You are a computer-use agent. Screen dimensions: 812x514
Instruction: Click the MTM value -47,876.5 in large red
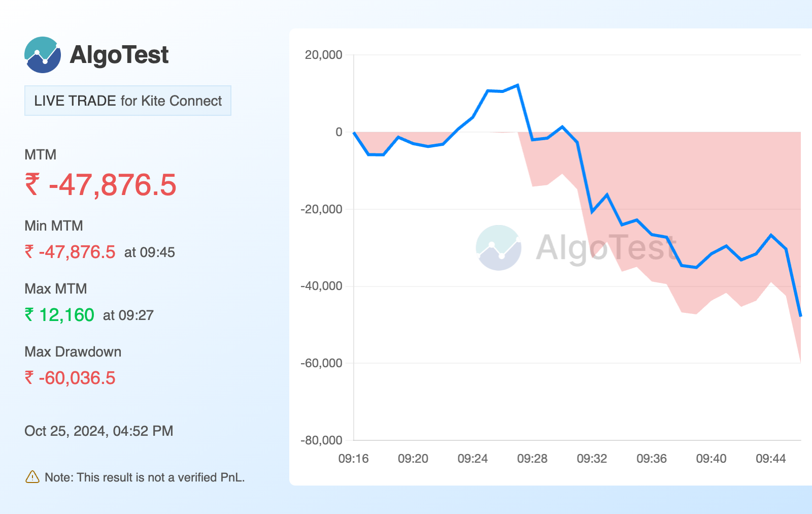click(x=112, y=184)
